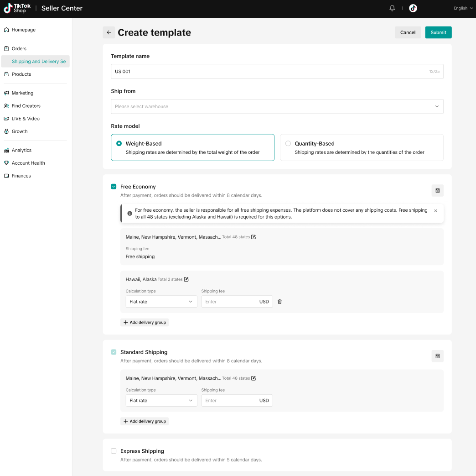Click the back arrow beside Create template
The image size is (476, 476).
109,32
